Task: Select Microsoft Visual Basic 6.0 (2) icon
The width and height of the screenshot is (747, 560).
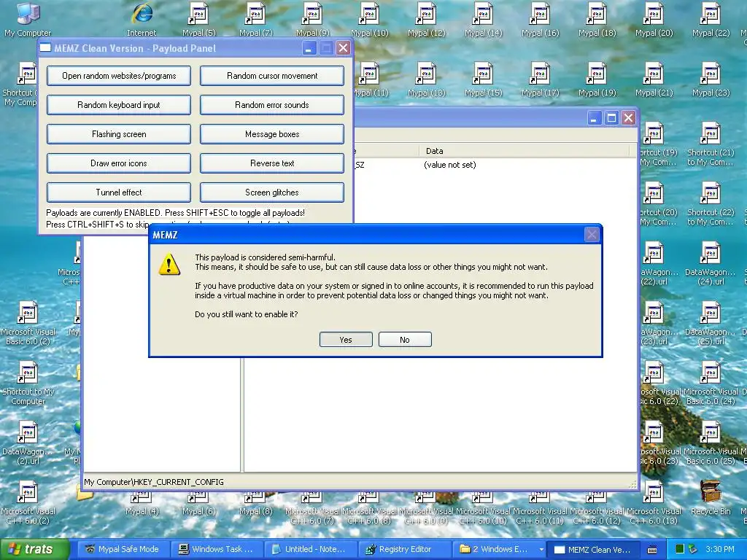Action: tap(28, 324)
